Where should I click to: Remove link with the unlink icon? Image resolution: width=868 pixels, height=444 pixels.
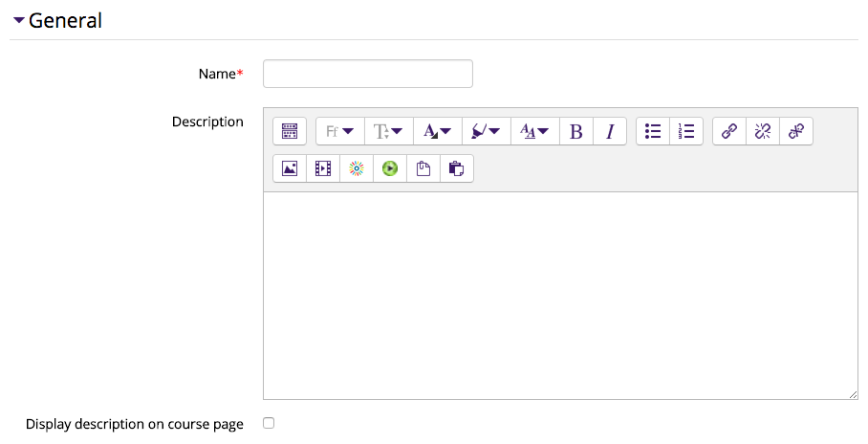click(x=762, y=131)
